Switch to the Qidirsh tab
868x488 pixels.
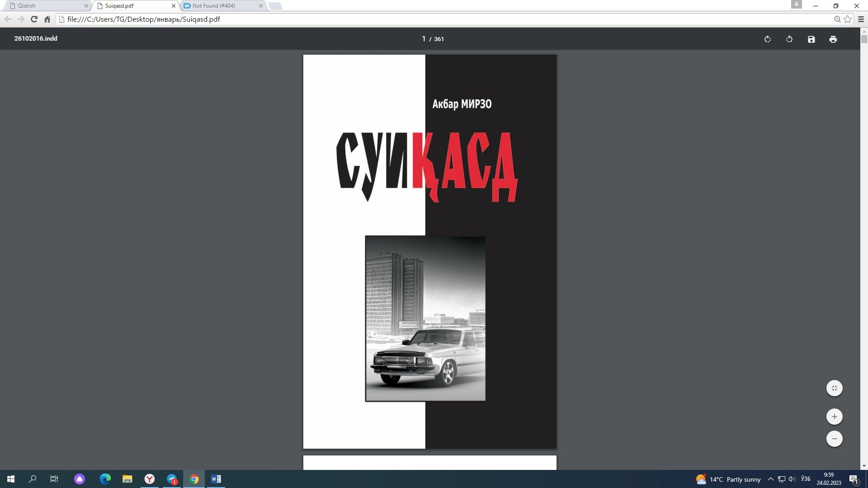coord(45,6)
